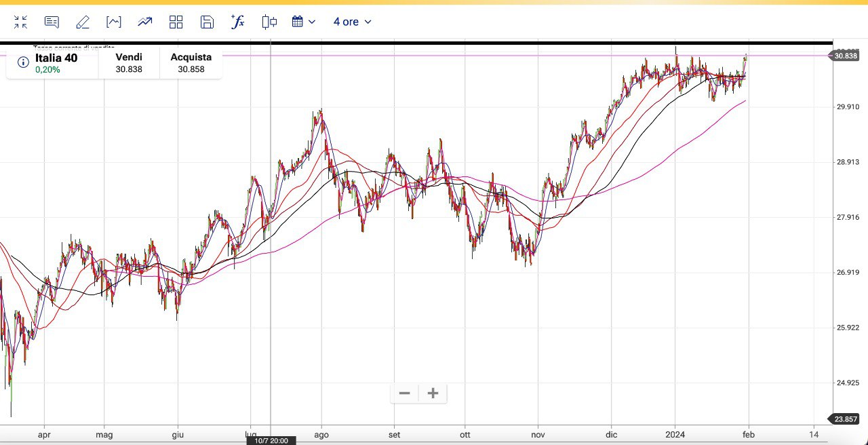Viewport: 868px width, 445px height.
Task: Click the collapse fullscreen arrows icon
Action: 20,22
